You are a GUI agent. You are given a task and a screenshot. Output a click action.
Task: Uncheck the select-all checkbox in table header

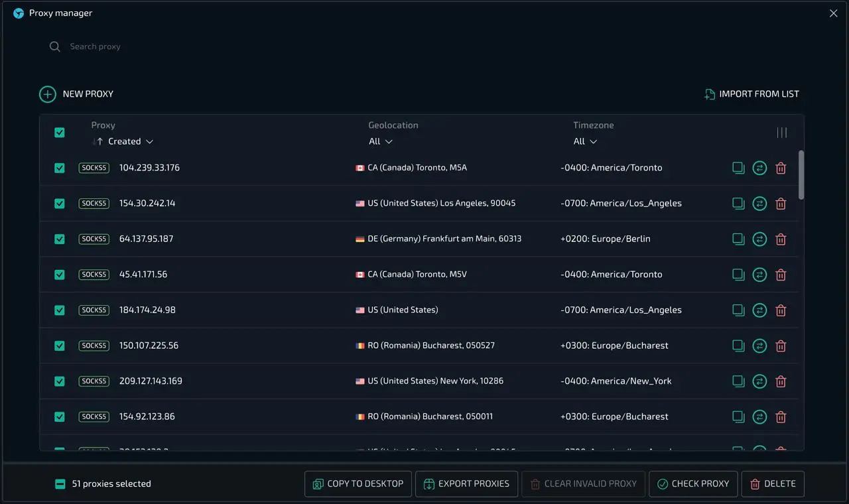tap(60, 133)
